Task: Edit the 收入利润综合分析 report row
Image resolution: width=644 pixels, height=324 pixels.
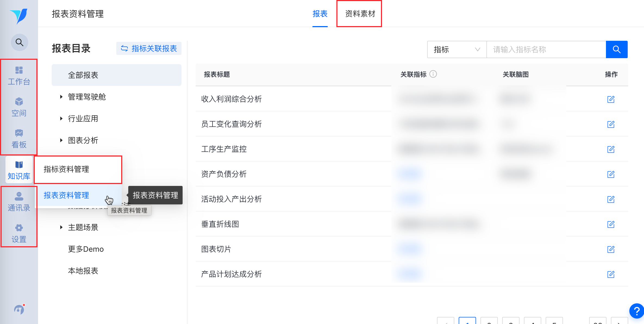Action: (611, 99)
